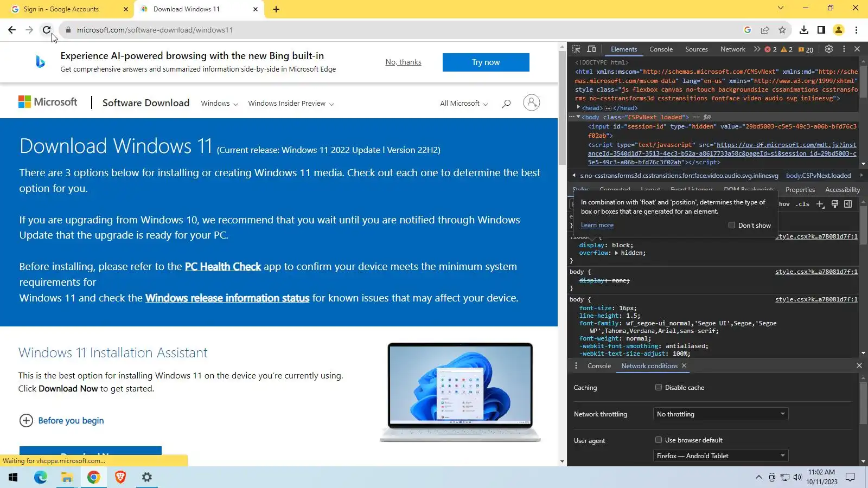The width and height of the screenshot is (868, 488).
Task: Close the Network conditions drawer tab
Action: point(684,366)
